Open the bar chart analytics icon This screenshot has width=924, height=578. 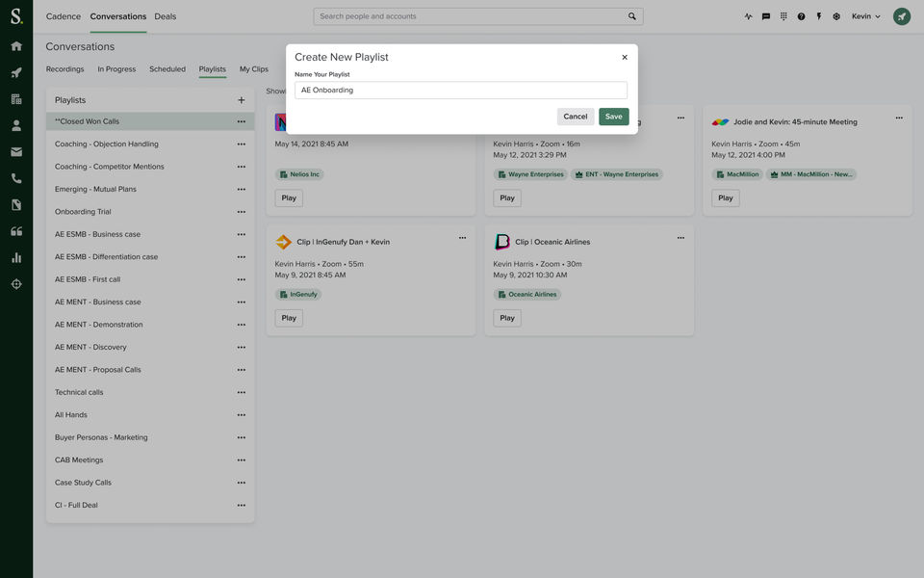tap(16, 257)
